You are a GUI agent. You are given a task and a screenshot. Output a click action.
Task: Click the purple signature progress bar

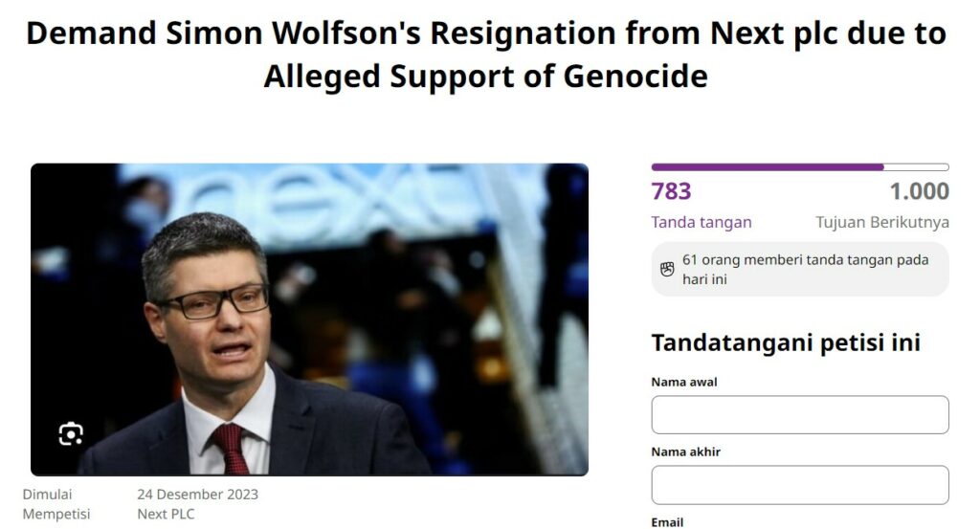(x=800, y=166)
